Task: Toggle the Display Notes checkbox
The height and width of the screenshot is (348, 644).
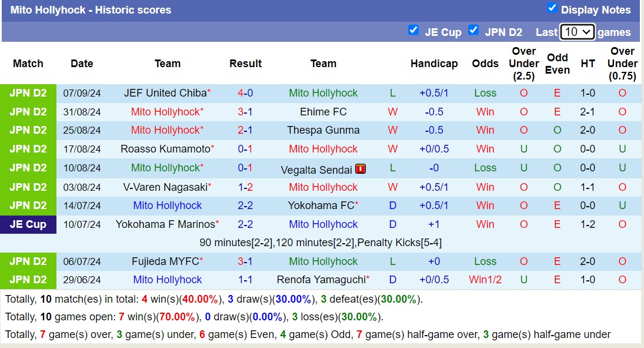Action: tap(552, 8)
